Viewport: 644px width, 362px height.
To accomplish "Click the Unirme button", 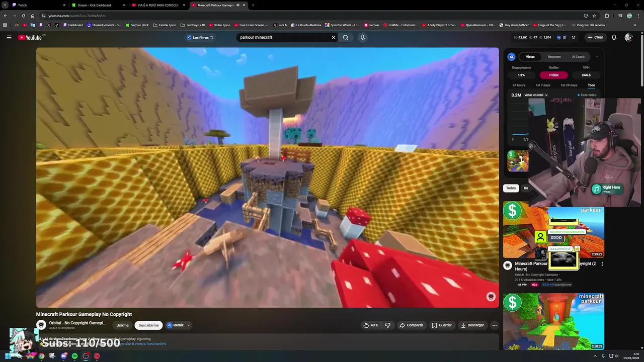I will [x=122, y=325].
